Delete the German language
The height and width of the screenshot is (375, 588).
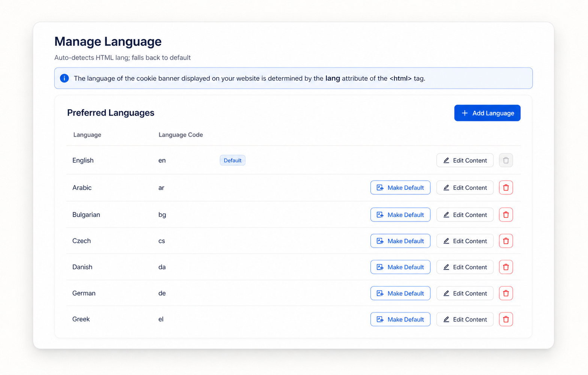506,293
